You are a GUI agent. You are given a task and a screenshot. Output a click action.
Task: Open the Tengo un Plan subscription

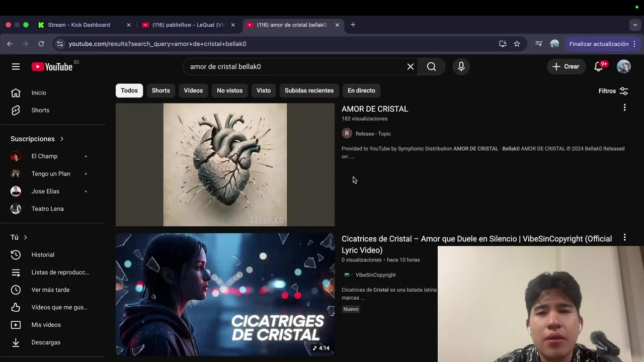[52, 174]
